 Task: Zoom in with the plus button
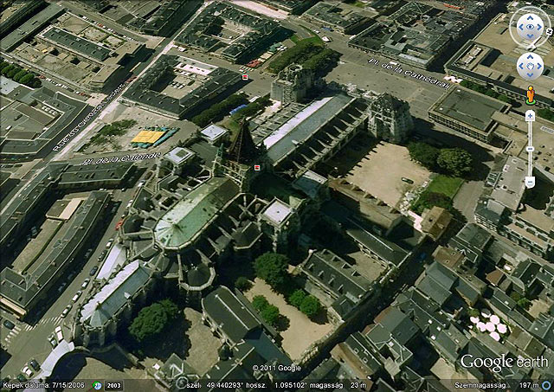[530, 114]
